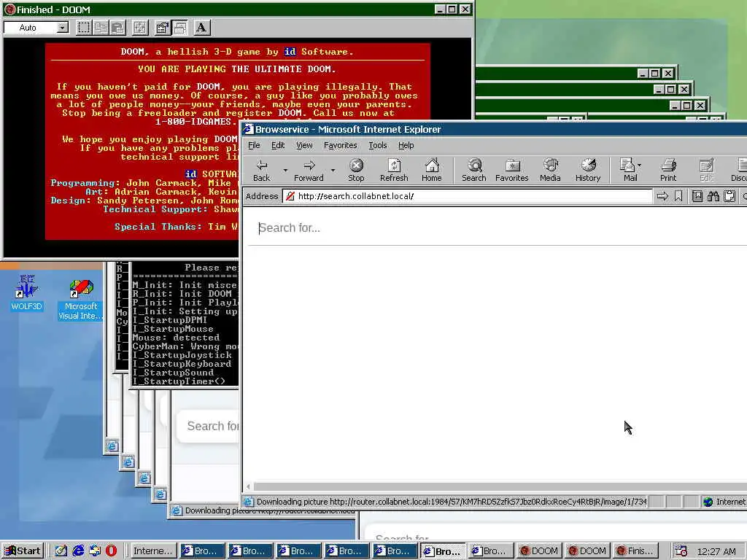
Task: Select the WOLF3D desktop shortcut
Action: pos(27,292)
